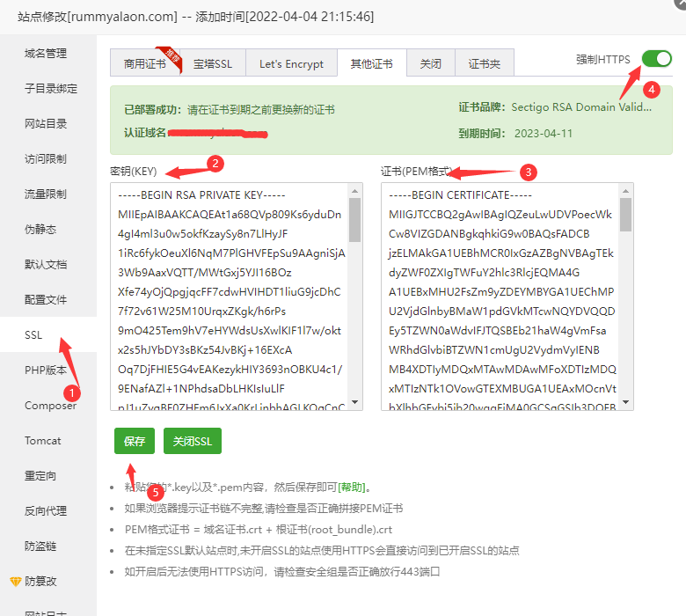Screen dimensions: 686x616
Task: Click the 保存 button
Action: [x=134, y=441]
